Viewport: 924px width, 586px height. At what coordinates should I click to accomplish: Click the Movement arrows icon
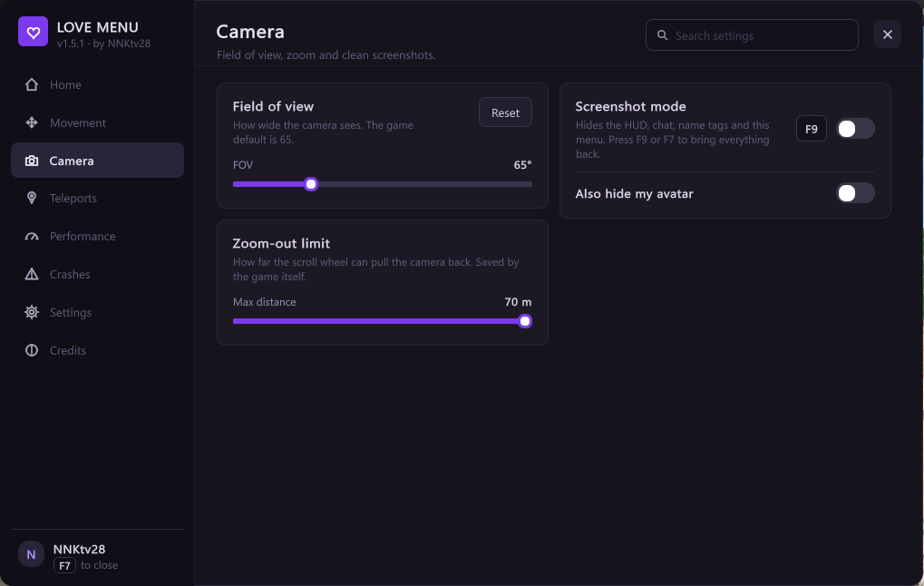click(32, 122)
